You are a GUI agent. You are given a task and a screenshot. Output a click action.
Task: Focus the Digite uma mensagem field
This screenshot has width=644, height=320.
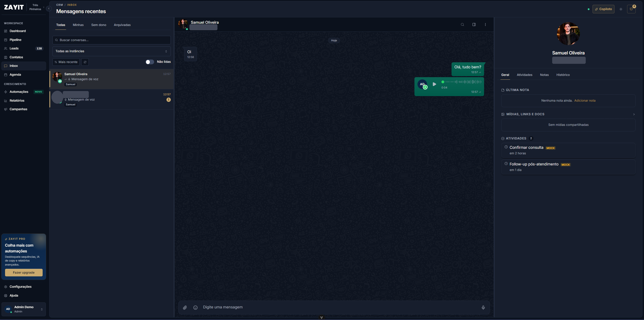click(x=339, y=307)
